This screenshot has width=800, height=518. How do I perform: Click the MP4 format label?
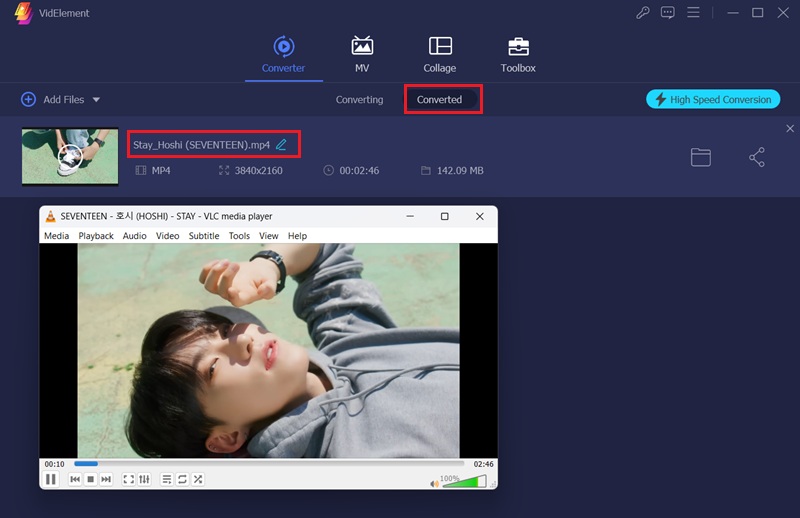tap(161, 170)
